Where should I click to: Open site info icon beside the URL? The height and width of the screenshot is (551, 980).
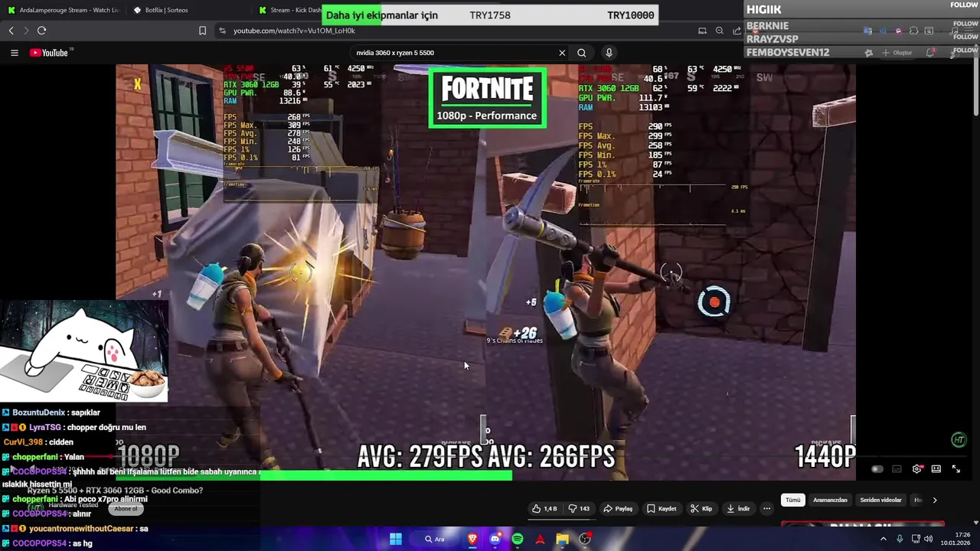click(x=222, y=31)
